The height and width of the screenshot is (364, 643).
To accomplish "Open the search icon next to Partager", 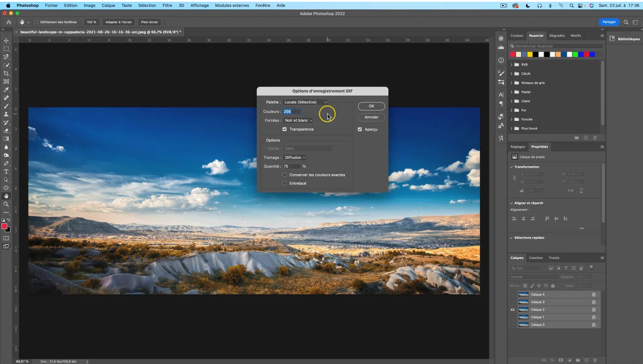I will pyautogui.click(x=626, y=22).
